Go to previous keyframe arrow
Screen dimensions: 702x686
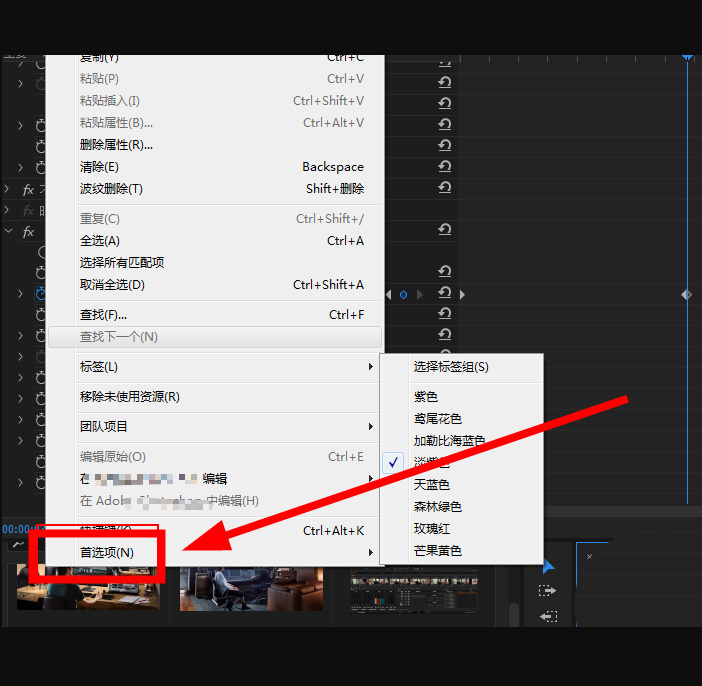click(389, 295)
